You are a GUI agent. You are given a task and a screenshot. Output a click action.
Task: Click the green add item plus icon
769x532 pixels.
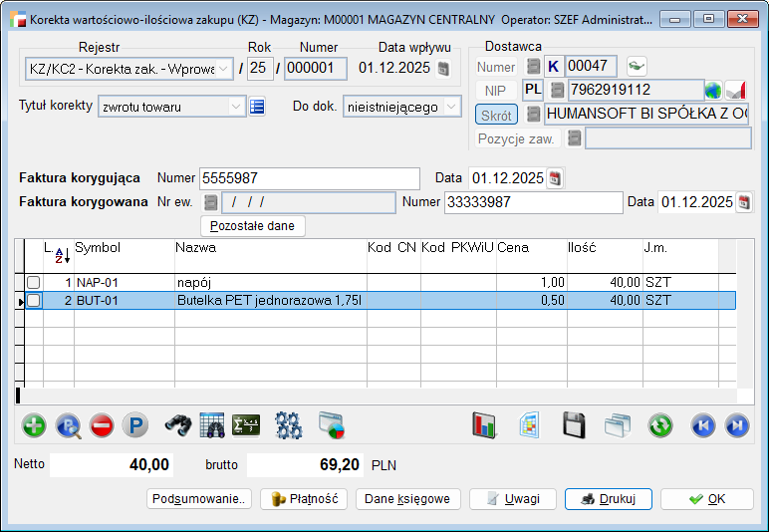pyautogui.click(x=34, y=426)
